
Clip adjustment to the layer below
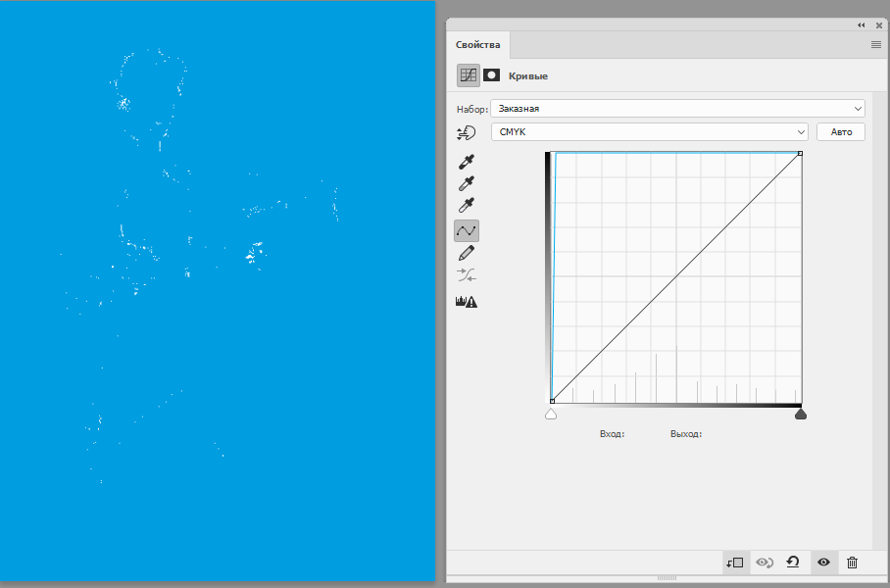pyautogui.click(x=735, y=563)
